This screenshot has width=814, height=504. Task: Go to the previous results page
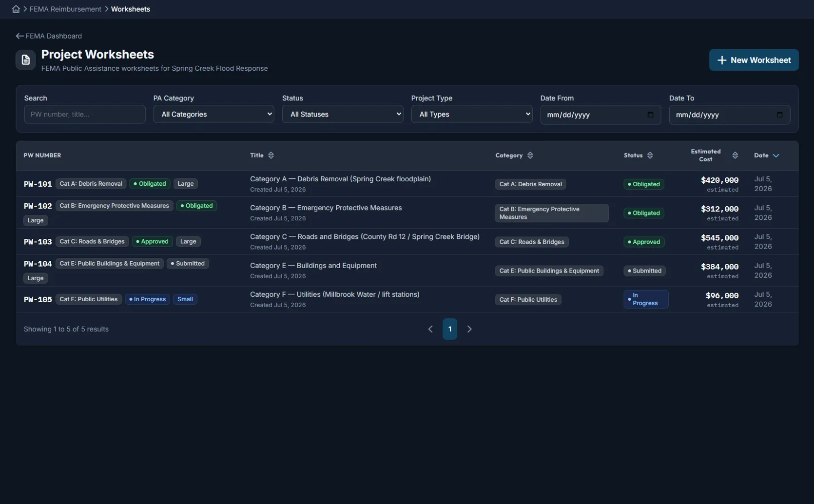tap(430, 329)
